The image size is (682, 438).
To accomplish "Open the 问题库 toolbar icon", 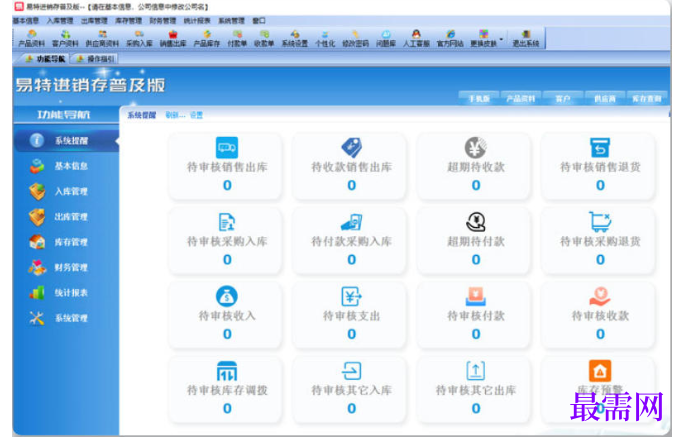I will click(386, 39).
